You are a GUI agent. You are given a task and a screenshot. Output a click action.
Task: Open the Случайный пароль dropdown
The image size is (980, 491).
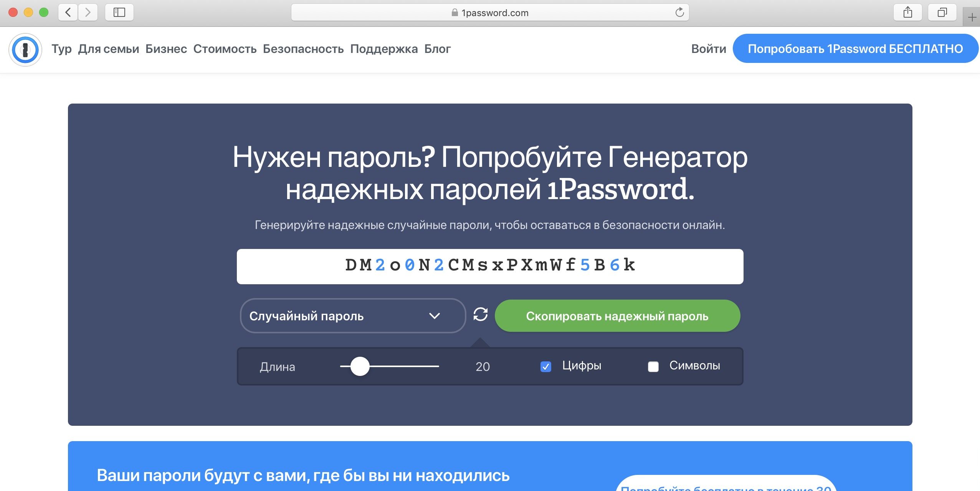click(x=352, y=316)
